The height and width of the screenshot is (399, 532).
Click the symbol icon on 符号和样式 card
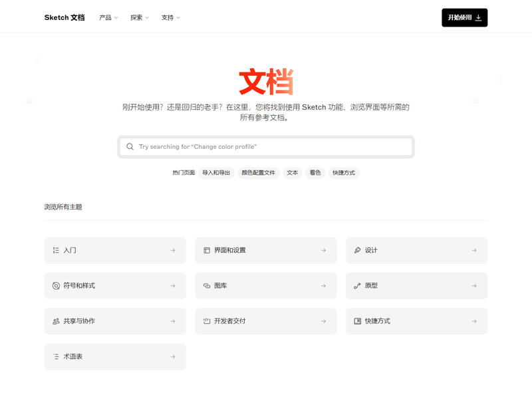click(56, 285)
